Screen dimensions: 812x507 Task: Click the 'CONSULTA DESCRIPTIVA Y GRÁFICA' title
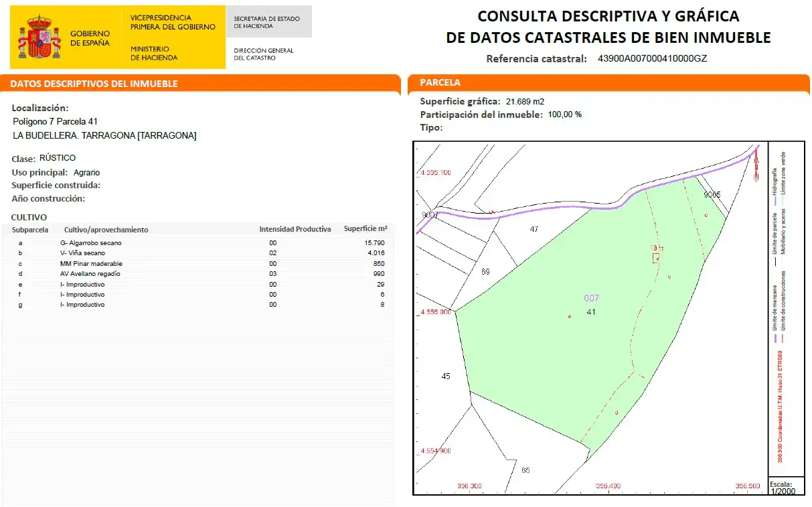click(x=608, y=16)
